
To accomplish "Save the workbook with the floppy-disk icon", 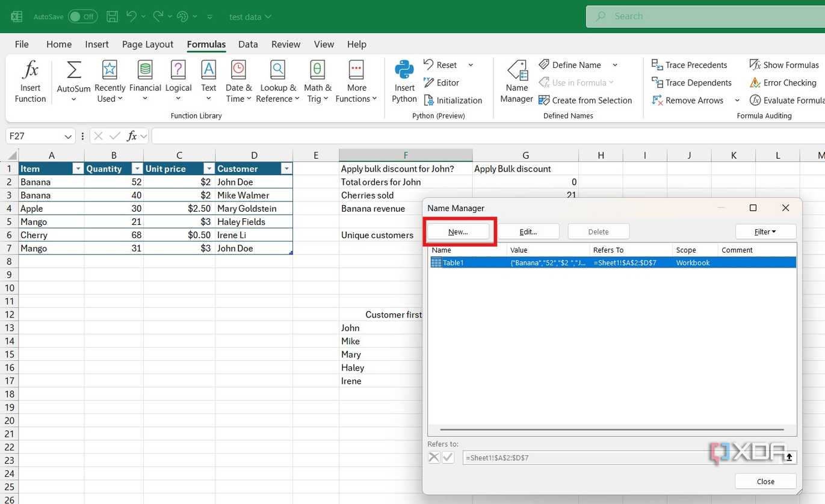I will (112, 17).
